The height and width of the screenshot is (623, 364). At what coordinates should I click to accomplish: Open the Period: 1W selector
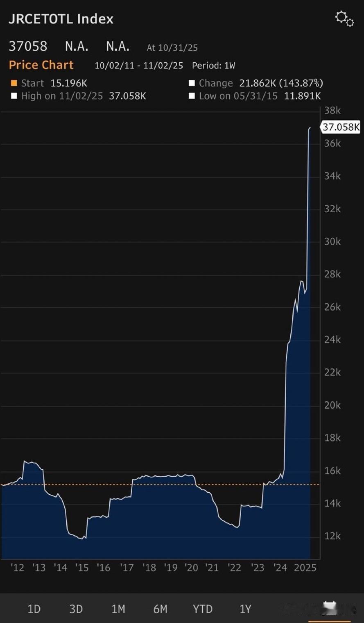214,66
